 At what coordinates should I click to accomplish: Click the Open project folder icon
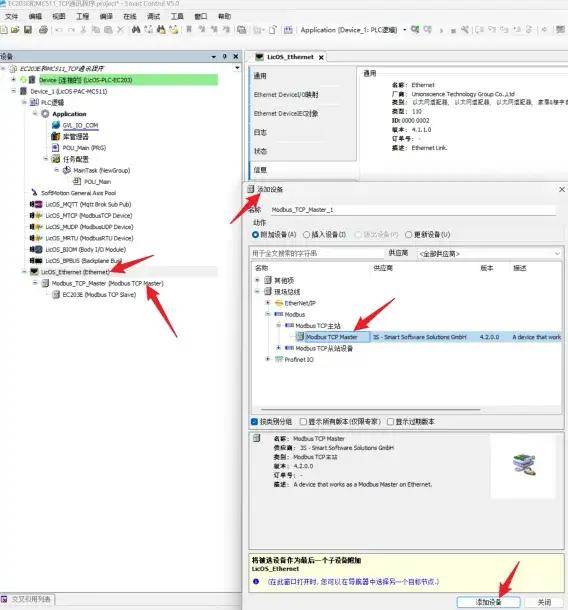16,30
